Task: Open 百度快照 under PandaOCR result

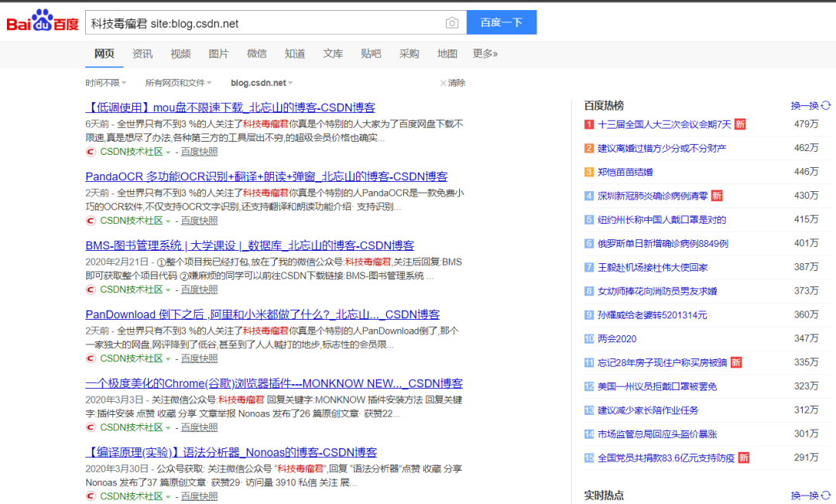Action: (x=200, y=221)
